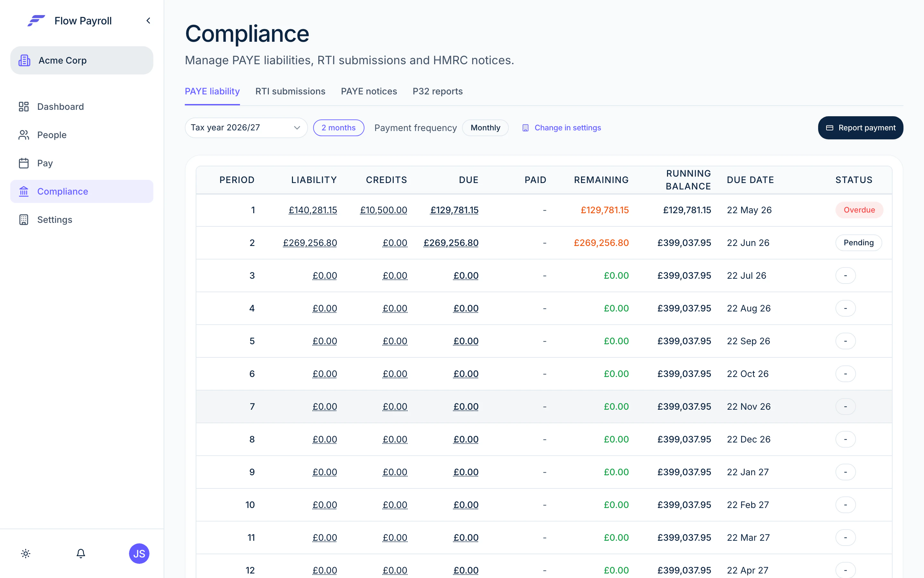Click the icon beside Change in settings
Screen dimensions: 924x578
(526, 128)
